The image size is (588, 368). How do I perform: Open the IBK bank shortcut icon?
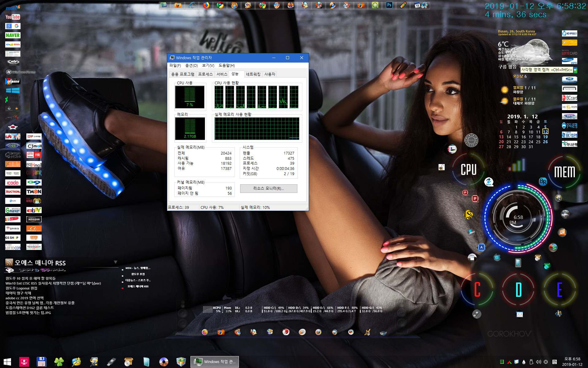click(569, 135)
